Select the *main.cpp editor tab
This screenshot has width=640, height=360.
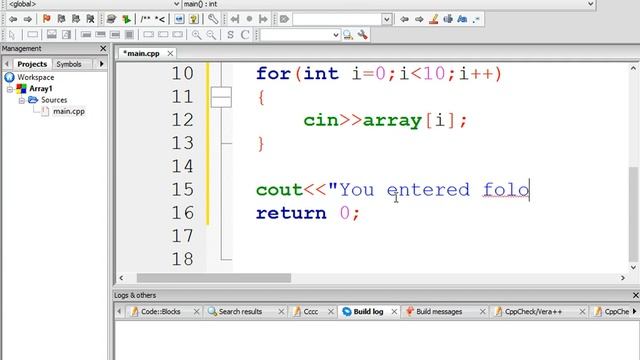(x=141, y=53)
